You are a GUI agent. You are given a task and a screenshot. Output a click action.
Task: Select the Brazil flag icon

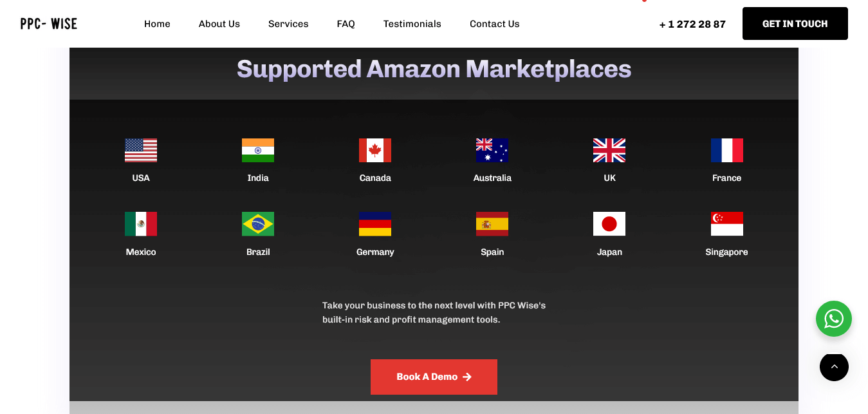258,224
